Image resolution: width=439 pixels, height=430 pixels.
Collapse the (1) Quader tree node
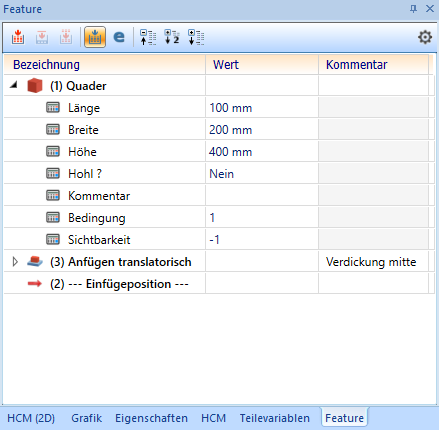click(14, 85)
